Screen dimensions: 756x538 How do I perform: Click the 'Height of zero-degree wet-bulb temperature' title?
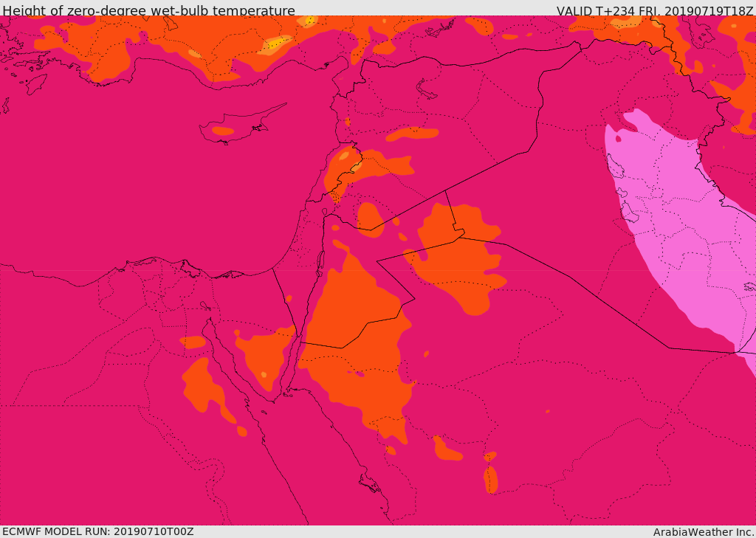click(149, 10)
